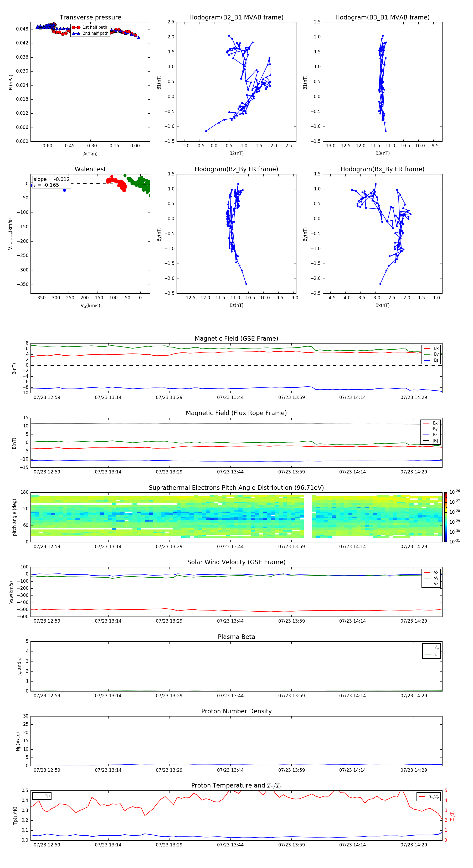Click the 'B2(nT)' x-axis label

236,153
